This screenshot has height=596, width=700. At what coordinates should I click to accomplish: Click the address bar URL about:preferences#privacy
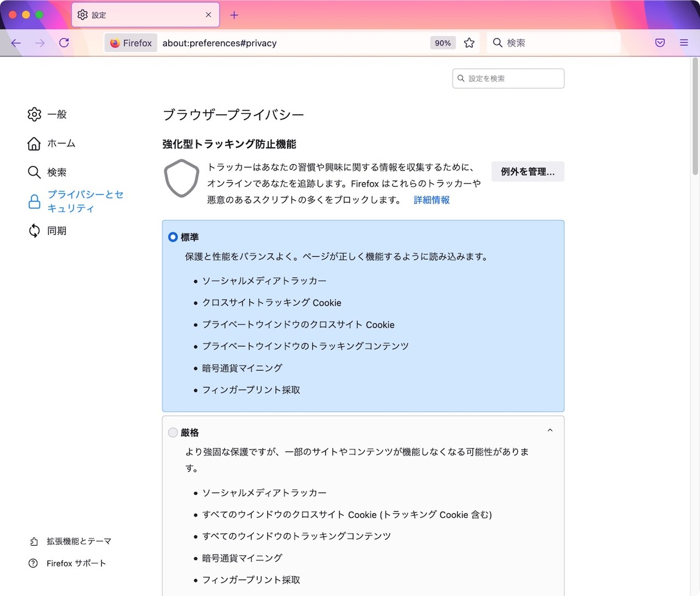(219, 43)
